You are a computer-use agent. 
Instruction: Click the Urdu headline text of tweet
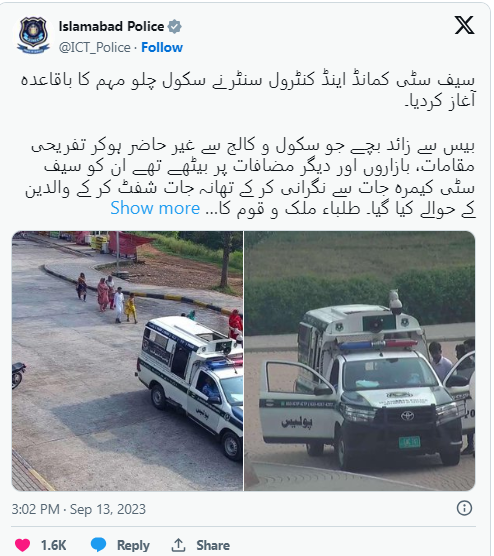(x=248, y=91)
